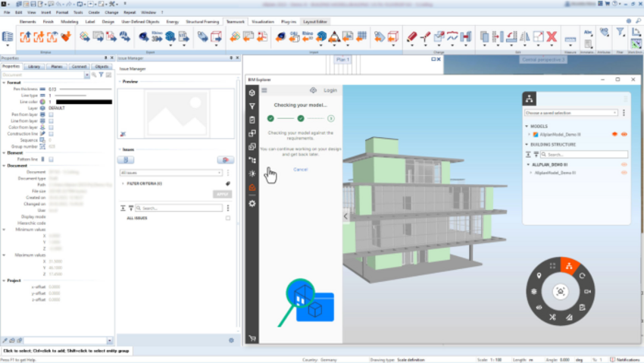
Task: Open the settings gear in BIM Explorer sidebar
Action: [x=252, y=203]
